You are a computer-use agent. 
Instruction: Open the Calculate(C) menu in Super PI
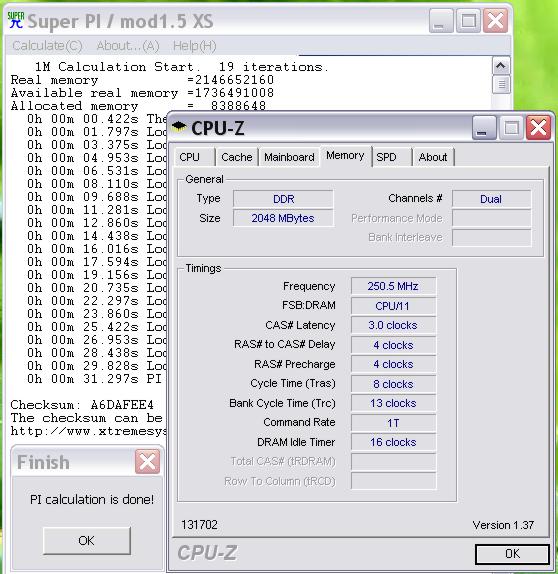coord(48,46)
